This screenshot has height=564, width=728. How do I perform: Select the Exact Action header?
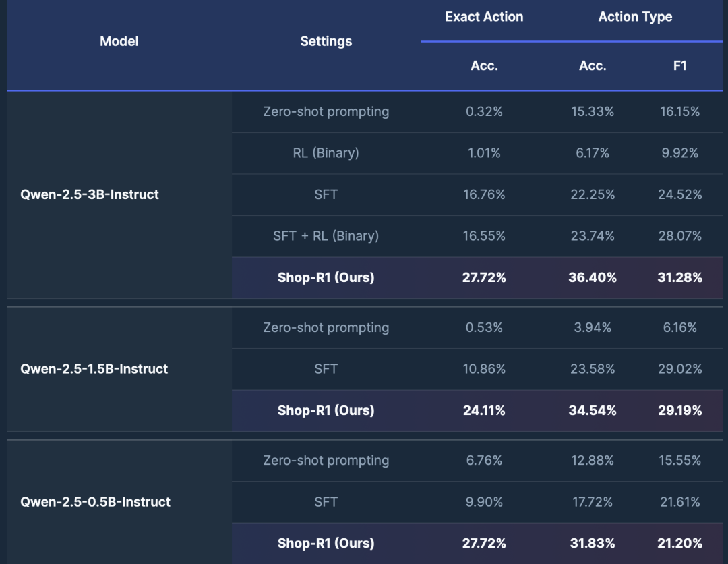point(484,17)
